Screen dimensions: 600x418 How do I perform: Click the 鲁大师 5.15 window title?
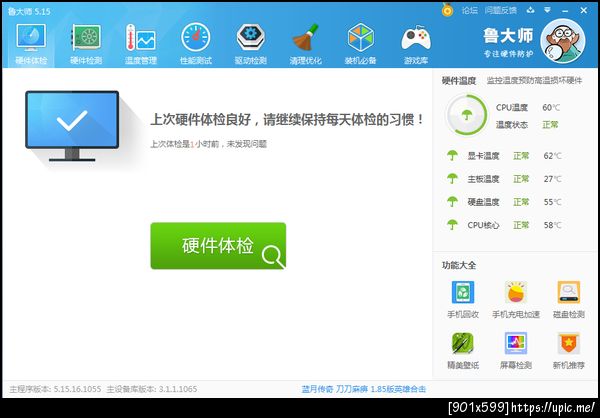tap(29, 11)
